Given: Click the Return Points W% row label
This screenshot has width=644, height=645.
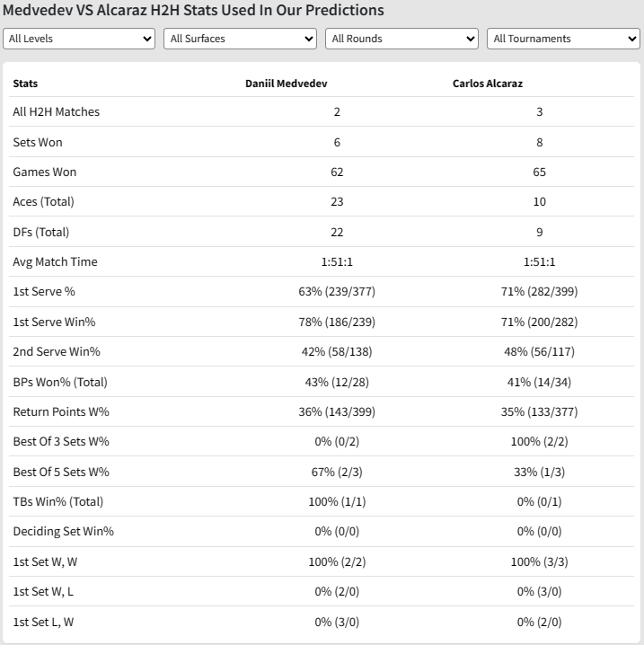Looking at the screenshot, I should (x=60, y=411).
